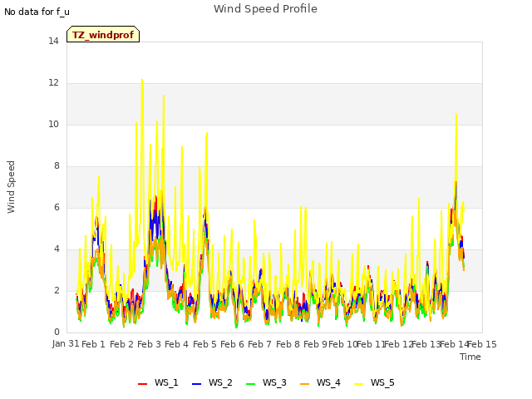This screenshot has width=532, height=399.
Task: Click the y-axis value 2
Action: point(57,290)
